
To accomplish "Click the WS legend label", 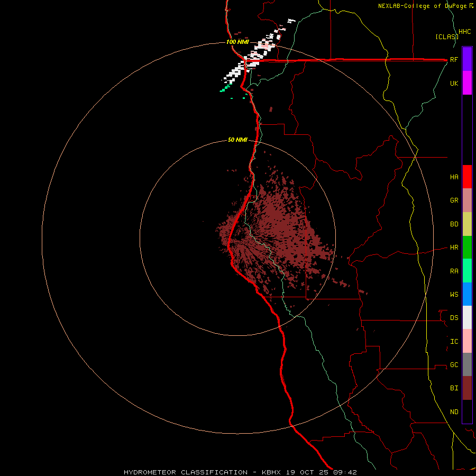I will 454,294.
